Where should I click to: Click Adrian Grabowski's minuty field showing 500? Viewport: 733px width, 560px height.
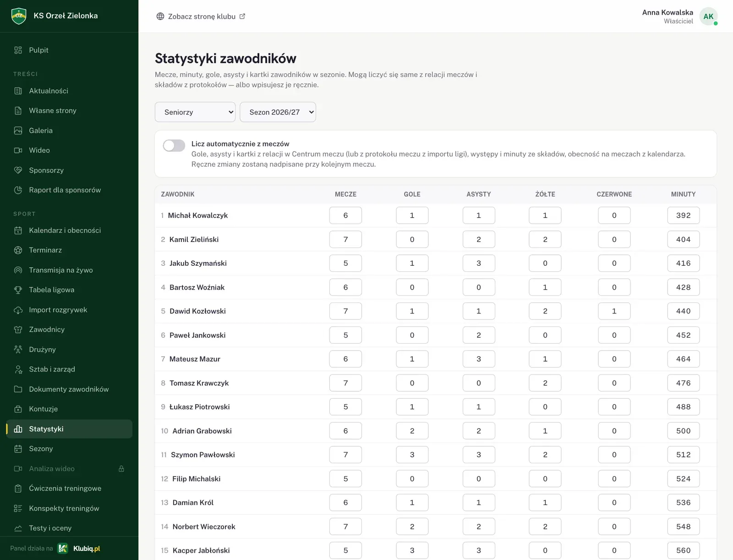pyautogui.click(x=684, y=431)
